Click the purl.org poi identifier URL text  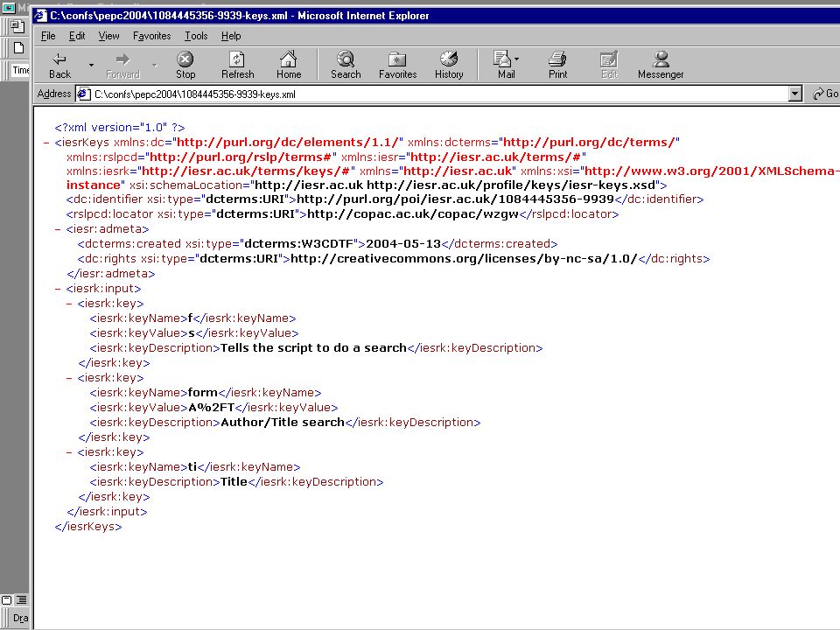pyautogui.click(x=455, y=199)
